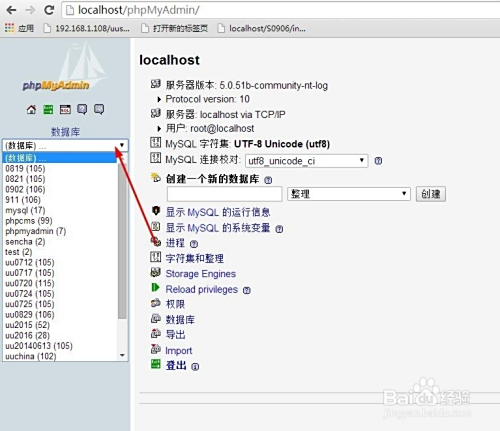Click the green log out sidebar icon
Image resolution: width=500 pixels, height=431 pixels.
click(48, 109)
